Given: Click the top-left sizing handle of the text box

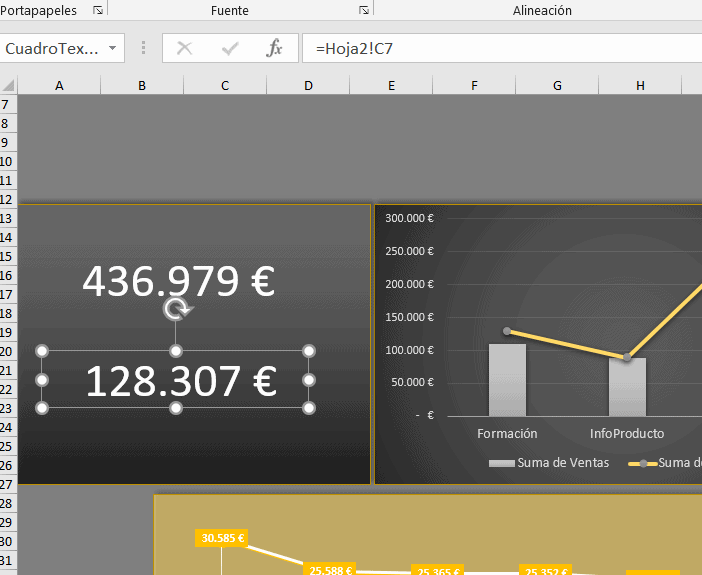Looking at the screenshot, I should (x=42, y=351).
